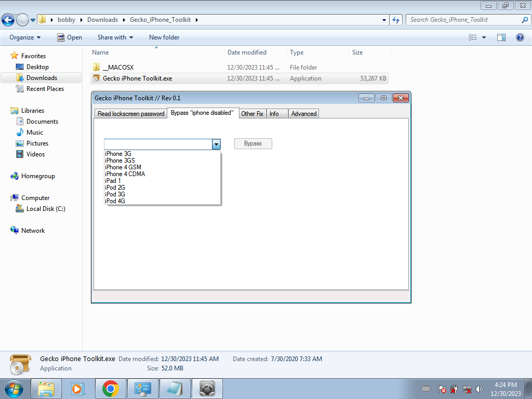Click the Explorer Forward arrow button
This screenshot has width=532, height=399.
22,20
